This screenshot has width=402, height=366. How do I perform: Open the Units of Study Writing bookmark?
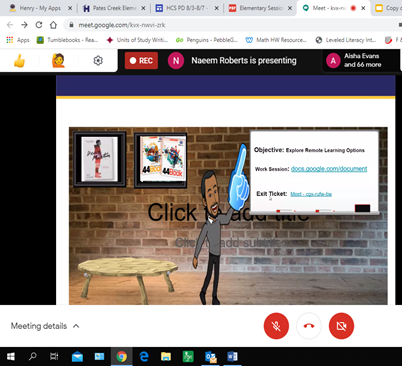pyautogui.click(x=137, y=40)
